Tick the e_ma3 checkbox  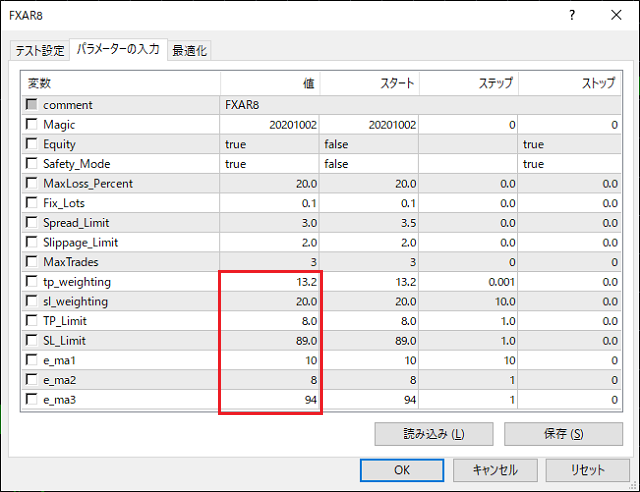[x=31, y=398]
